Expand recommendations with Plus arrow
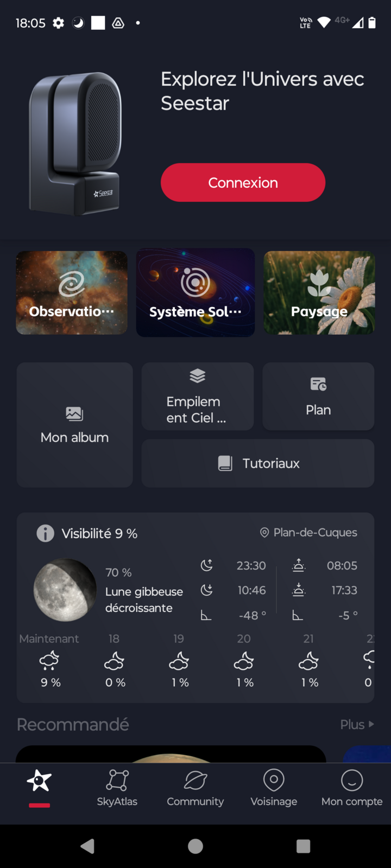 tap(357, 724)
